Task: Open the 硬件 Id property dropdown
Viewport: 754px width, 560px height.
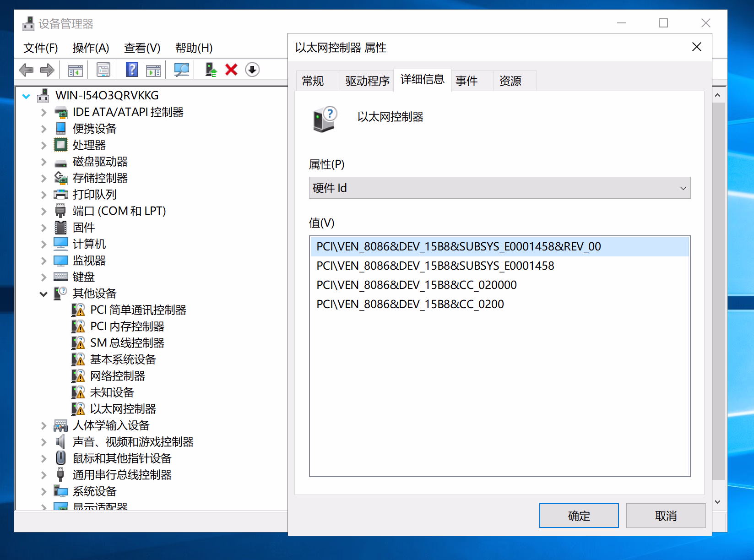Action: (499, 188)
